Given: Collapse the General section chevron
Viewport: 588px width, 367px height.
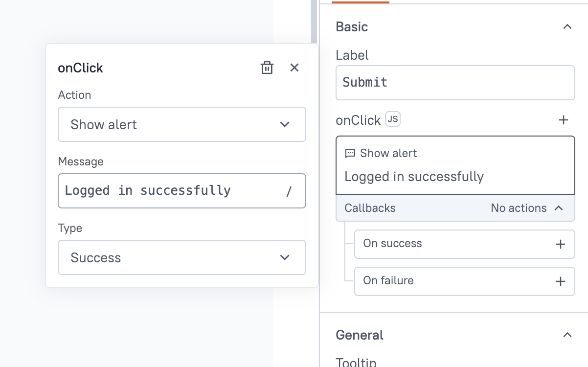Looking at the screenshot, I should tap(567, 335).
